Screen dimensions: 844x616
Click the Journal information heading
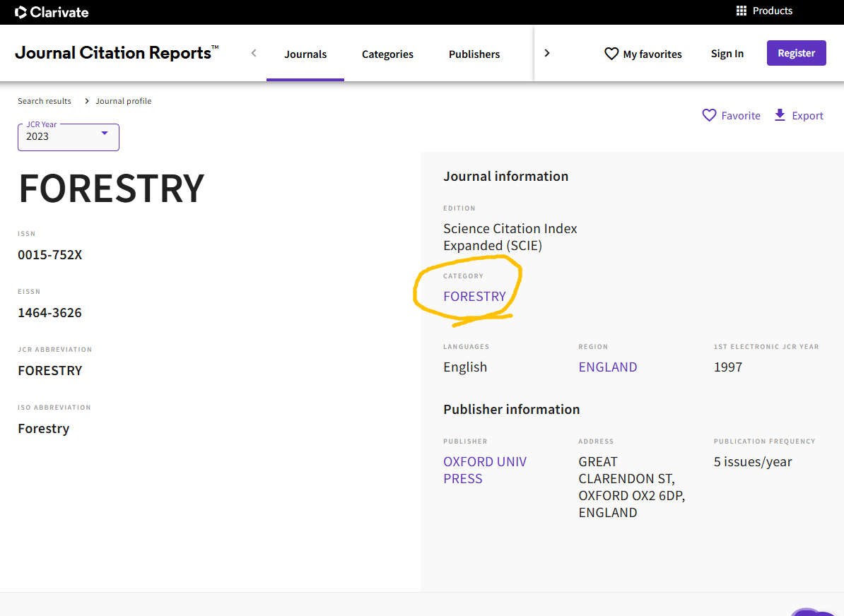[x=505, y=177]
